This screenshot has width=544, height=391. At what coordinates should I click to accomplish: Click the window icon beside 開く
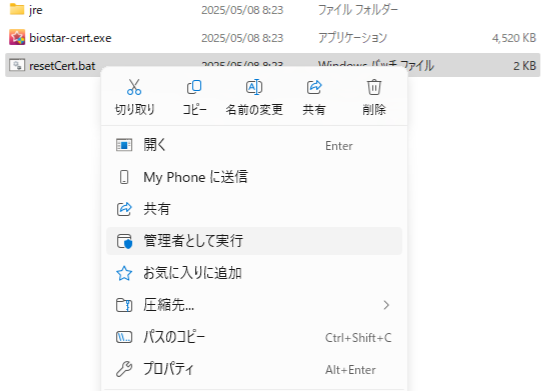[124, 145]
